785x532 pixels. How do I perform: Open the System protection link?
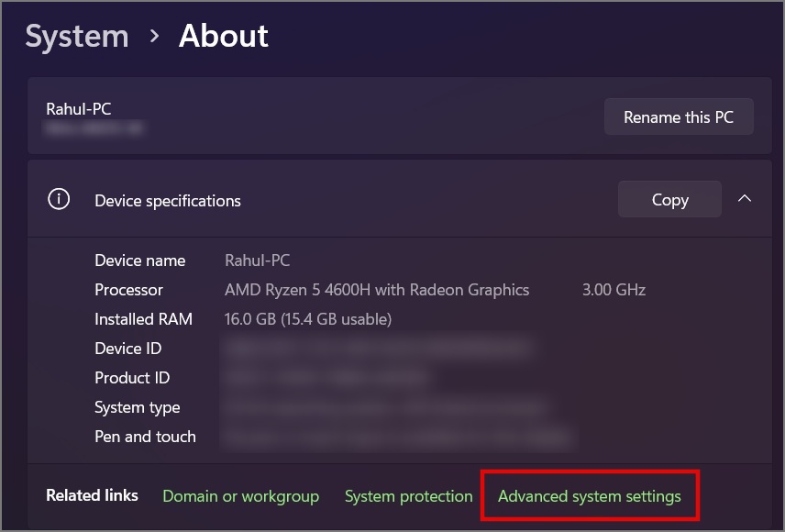pos(408,496)
